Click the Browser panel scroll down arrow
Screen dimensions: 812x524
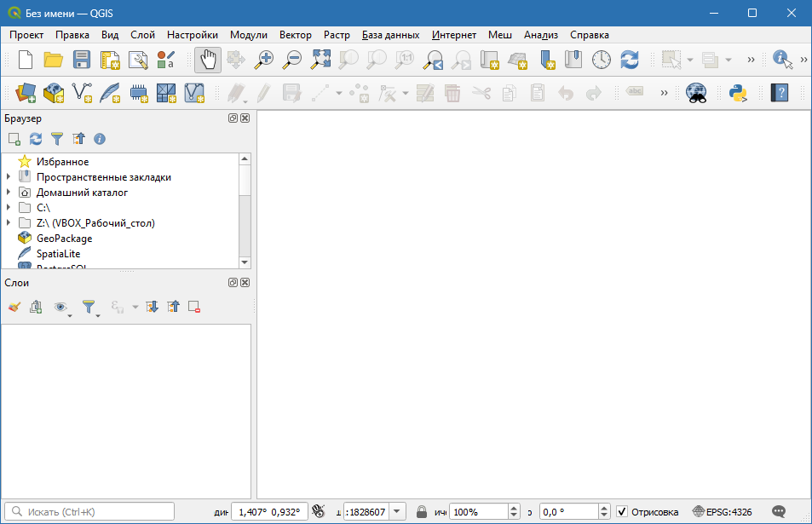click(245, 262)
